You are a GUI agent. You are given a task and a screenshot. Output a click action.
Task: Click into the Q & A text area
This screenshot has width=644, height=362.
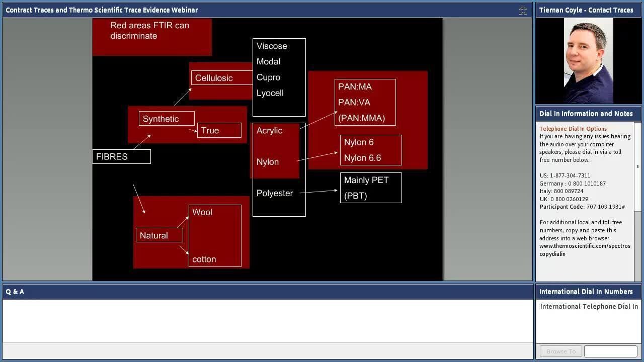point(267,321)
